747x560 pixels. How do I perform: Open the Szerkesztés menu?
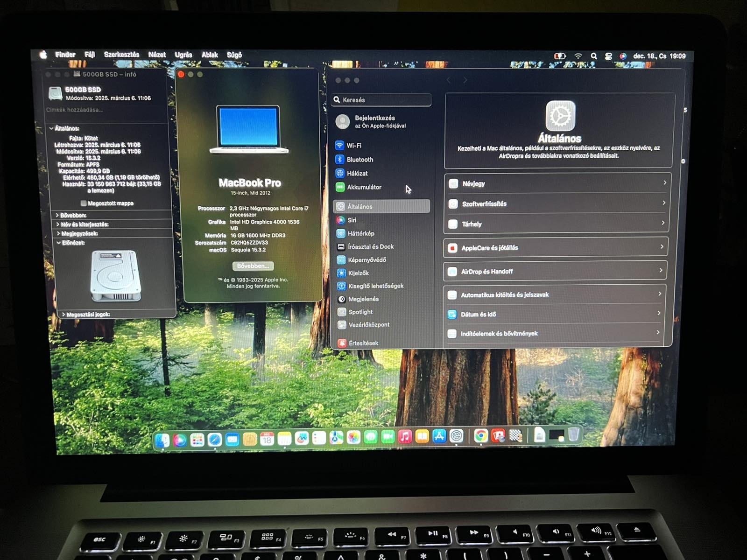121,55
